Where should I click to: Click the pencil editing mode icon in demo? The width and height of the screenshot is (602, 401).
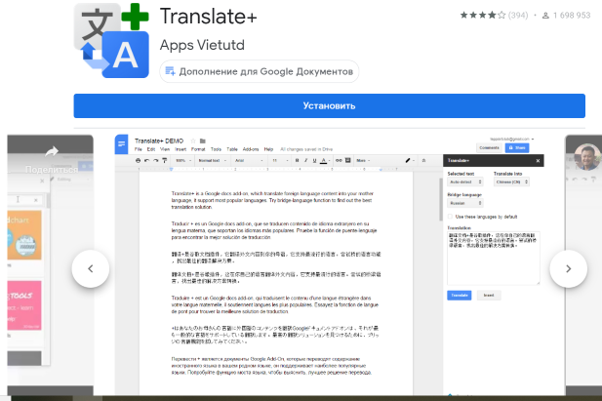[408, 161]
